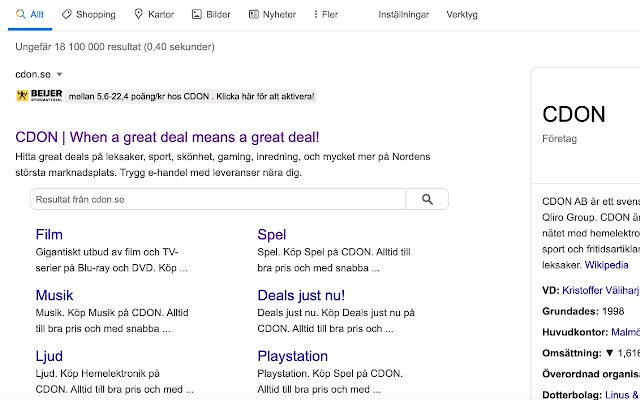The width and height of the screenshot is (640, 400).
Task: Click the Film description snippet
Action: tap(111, 260)
